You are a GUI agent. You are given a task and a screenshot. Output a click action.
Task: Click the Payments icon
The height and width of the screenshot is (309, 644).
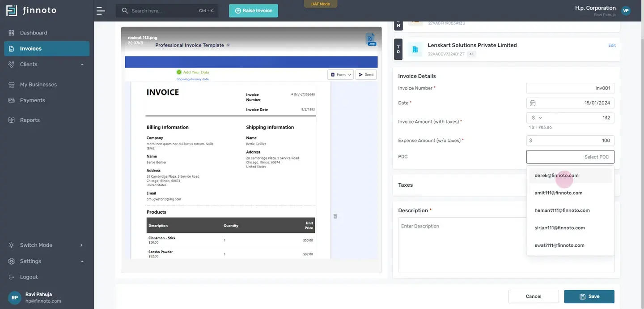(x=12, y=100)
